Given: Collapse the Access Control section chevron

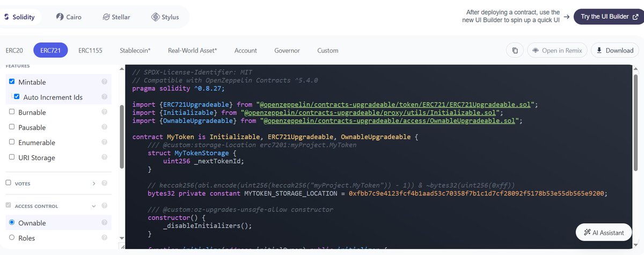Looking at the screenshot, I should [x=93, y=206].
